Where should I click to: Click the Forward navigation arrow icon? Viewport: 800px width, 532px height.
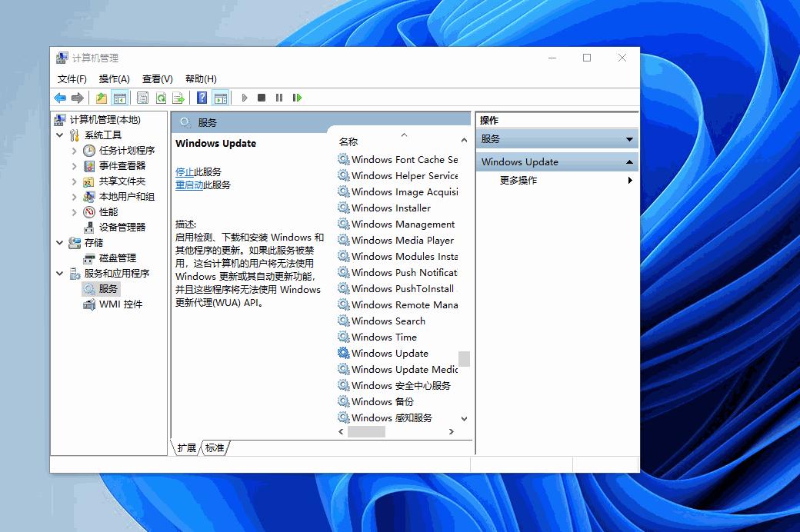coord(76,98)
